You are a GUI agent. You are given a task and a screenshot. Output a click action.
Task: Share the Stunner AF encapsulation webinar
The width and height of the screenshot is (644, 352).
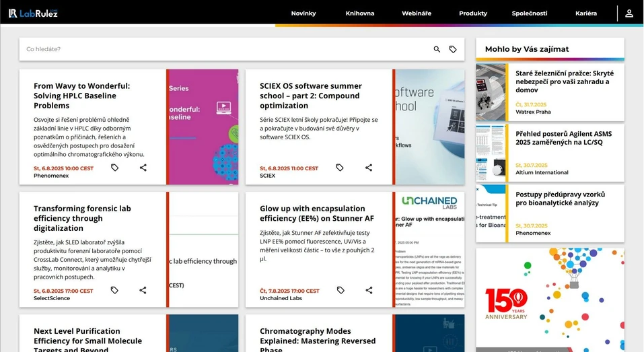(x=369, y=290)
